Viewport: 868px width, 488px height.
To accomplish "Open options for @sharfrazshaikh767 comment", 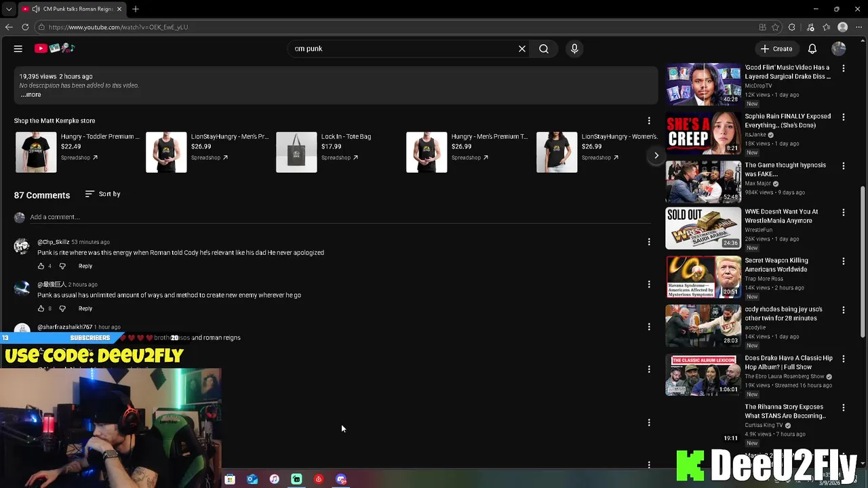I will pyautogui.click(x=649, y=327).
